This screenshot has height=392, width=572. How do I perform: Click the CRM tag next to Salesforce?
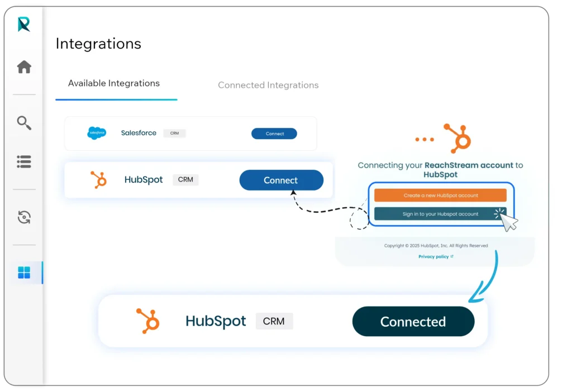point(174,133)
